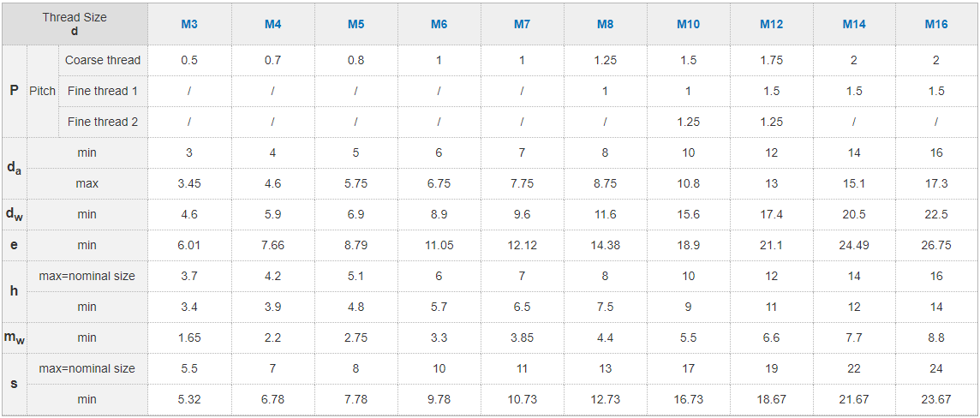Click the Pitch label cell
This screenshot has width=980, height=418.
point(43,91)
